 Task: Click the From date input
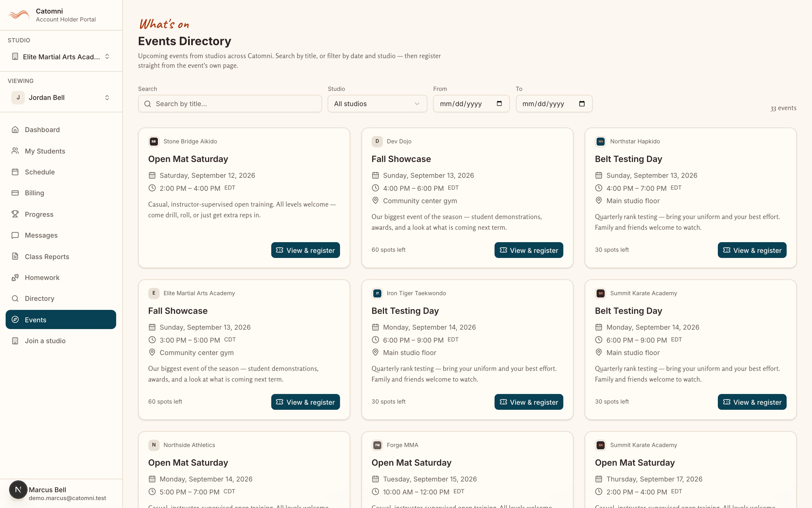tap(471, 104)
